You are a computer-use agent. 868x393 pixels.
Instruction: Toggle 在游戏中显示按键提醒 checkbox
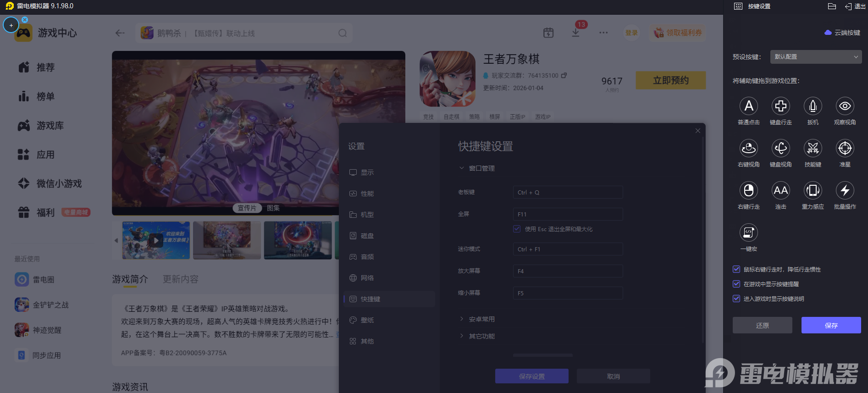[x=736, y=284]
